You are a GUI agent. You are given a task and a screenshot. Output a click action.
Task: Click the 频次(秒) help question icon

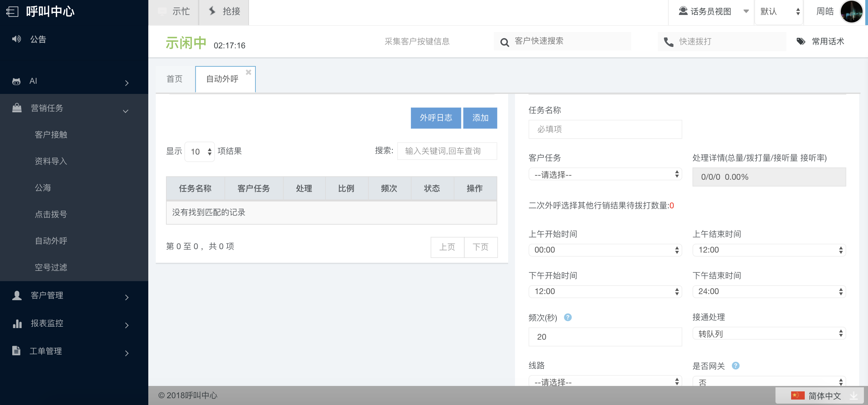pos(568,317)
